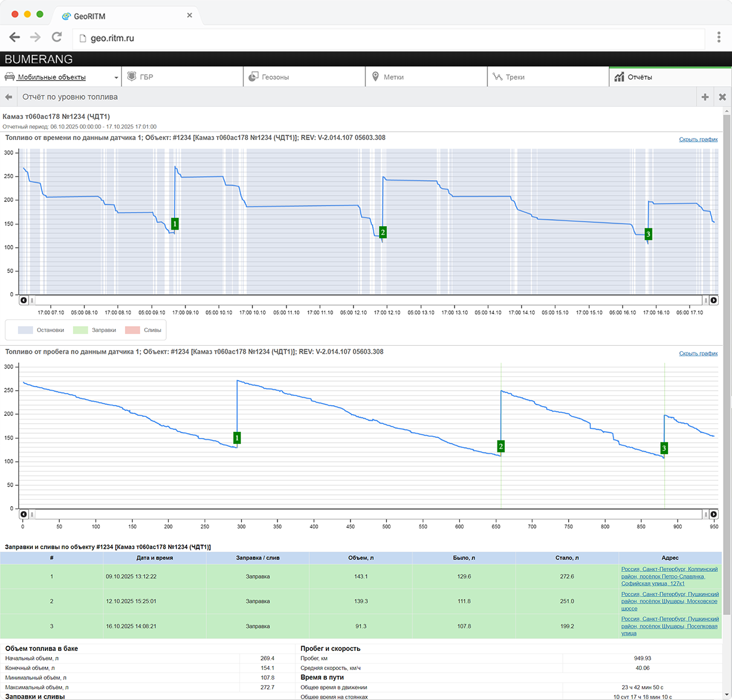Click the plus icon in the report header
732x700 pixels.
coord(705,97)
